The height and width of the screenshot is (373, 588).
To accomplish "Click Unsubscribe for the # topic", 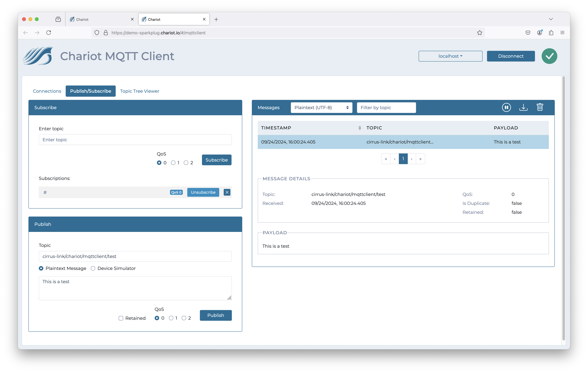I will 203,192.
